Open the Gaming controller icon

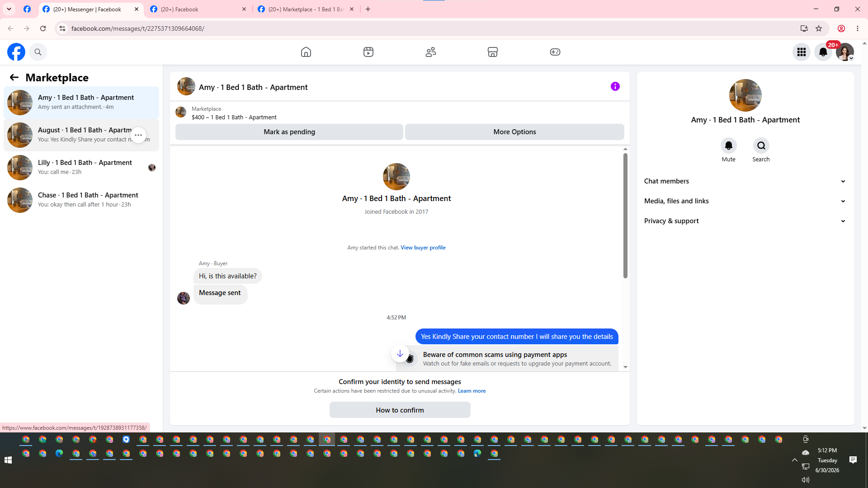pos(555,52)
